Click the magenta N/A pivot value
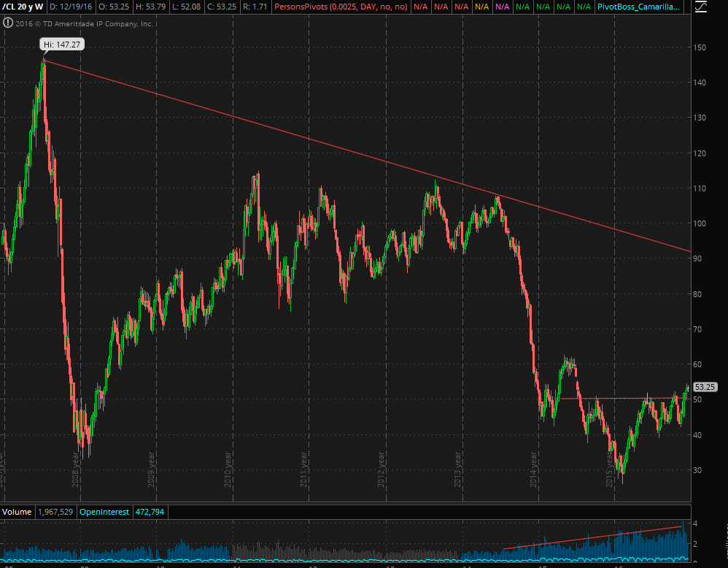The image size is (728, 568). coord(502,7)
